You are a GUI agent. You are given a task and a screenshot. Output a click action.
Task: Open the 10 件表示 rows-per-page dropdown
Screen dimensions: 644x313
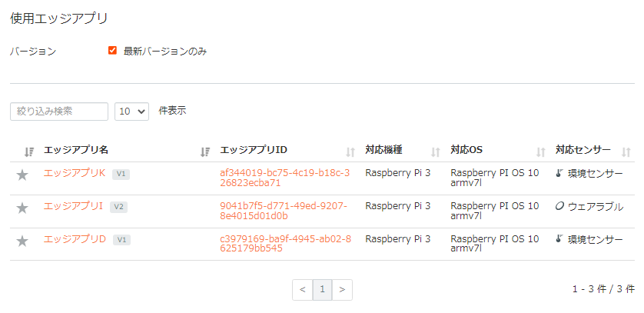point(132,112)
